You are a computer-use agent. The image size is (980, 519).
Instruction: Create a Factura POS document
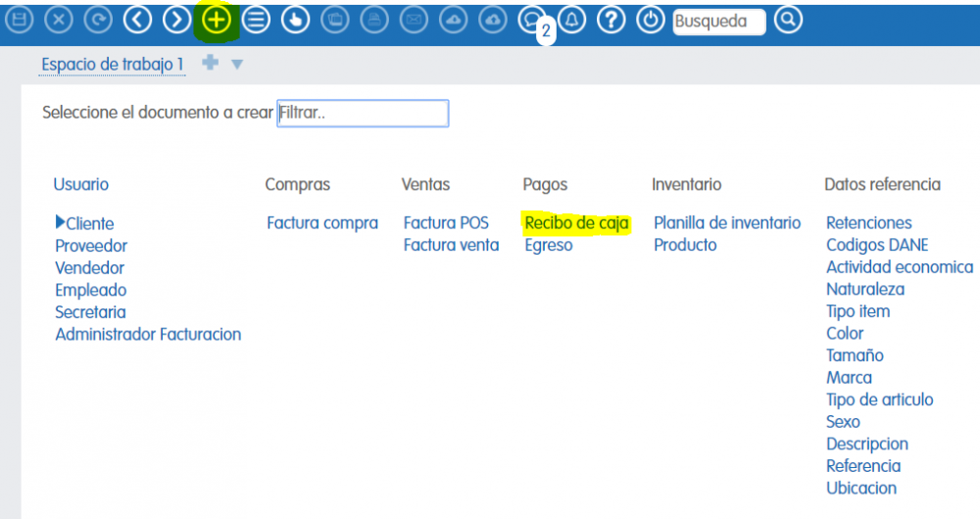click(446, 223)
